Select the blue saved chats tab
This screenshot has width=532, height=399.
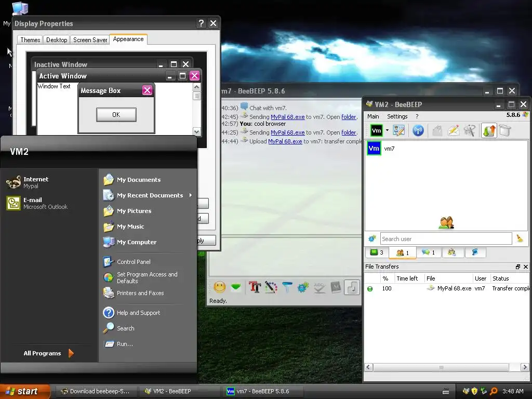tap(475, 252)
